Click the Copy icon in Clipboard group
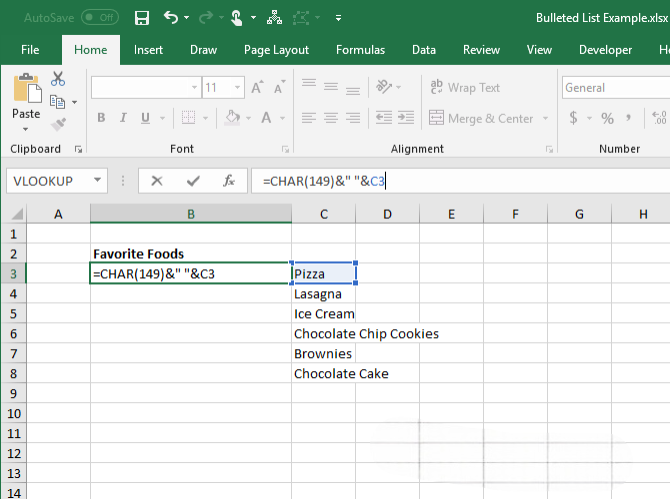The height and width of the screenshot is (499, 670). click(x=57, y=102)
